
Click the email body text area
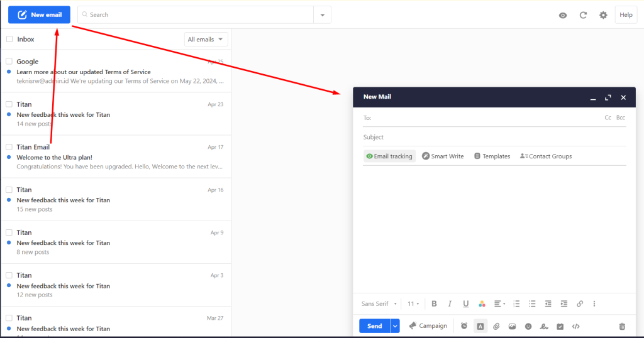click(x=494, y=229)
